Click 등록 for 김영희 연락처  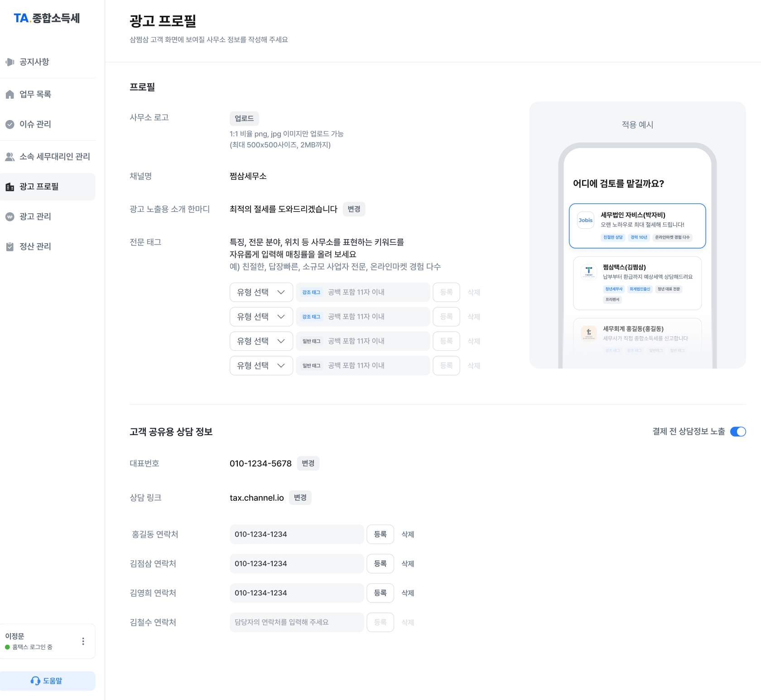tap(380, 593)
